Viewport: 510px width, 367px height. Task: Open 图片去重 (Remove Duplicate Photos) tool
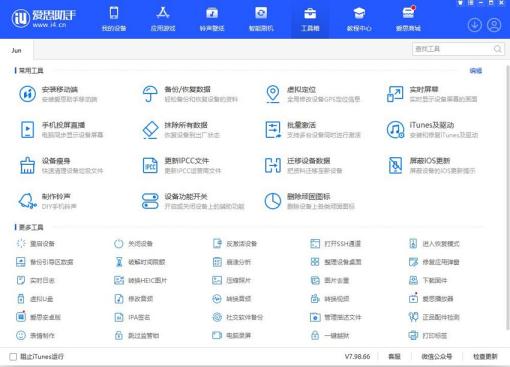[330, 280]
